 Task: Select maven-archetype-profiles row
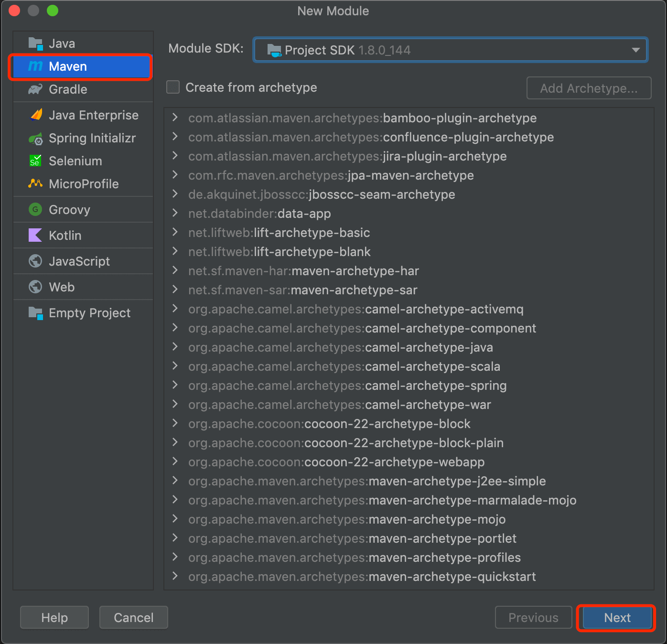(409, 558)
